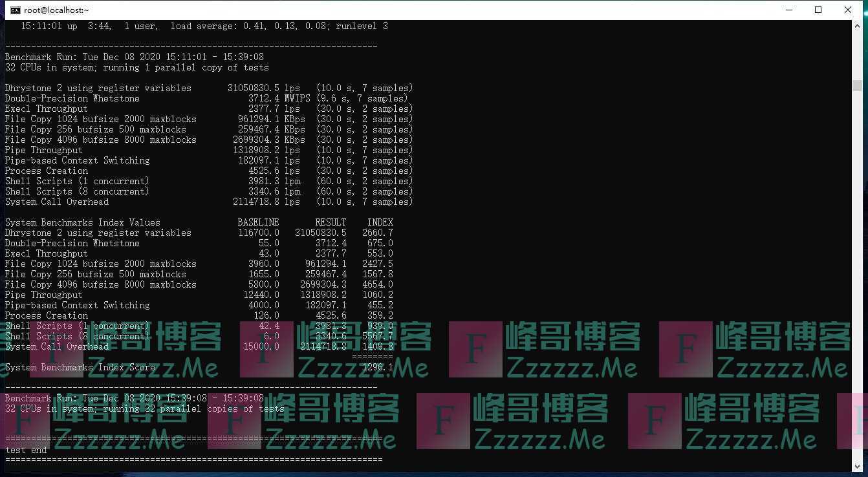Click the INDEX column header

coord(380,223)
